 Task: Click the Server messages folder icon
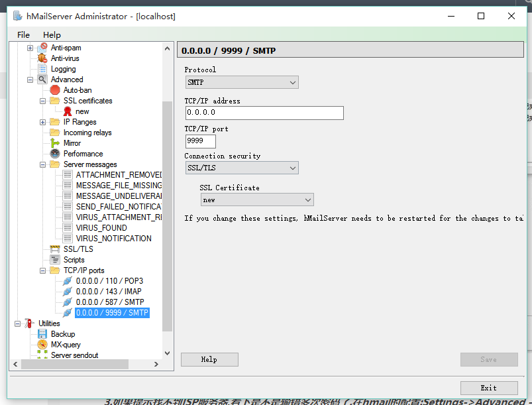(54, 164)
